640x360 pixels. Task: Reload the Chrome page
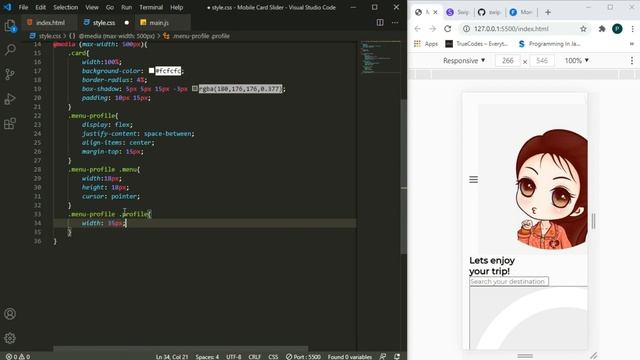coord(448,29)
